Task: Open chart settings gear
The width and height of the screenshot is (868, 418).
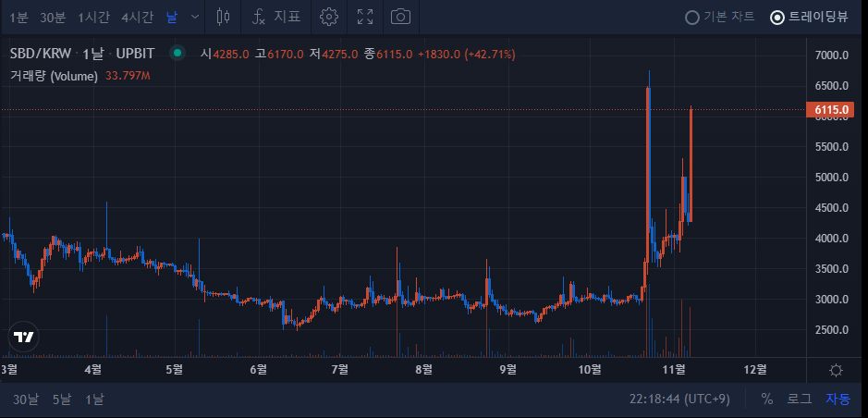Action: point(329,17)
